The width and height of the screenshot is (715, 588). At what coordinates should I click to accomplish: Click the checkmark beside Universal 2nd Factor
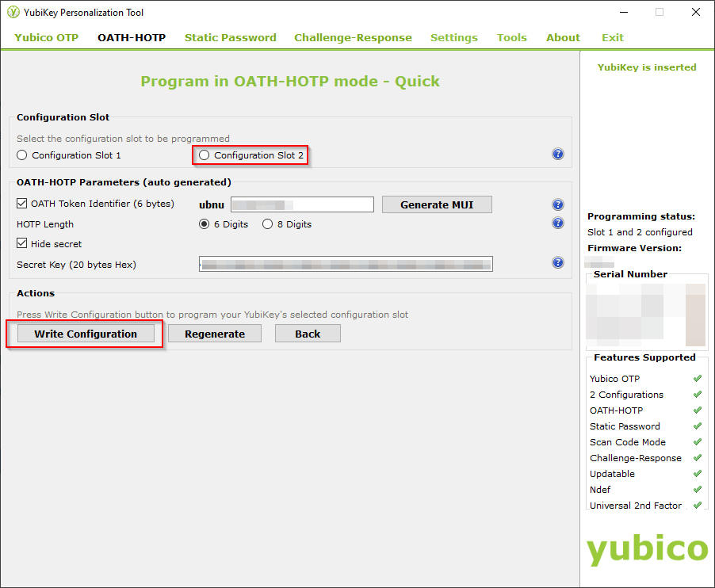click(697, 505)
